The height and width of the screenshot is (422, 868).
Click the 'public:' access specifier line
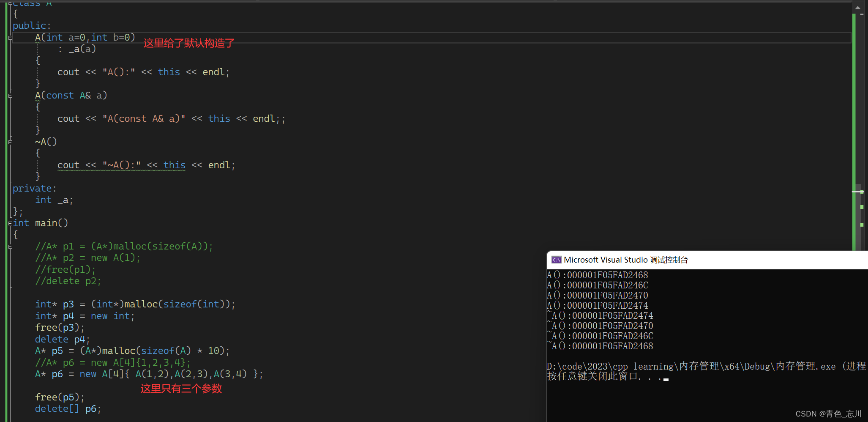(32, 26)
